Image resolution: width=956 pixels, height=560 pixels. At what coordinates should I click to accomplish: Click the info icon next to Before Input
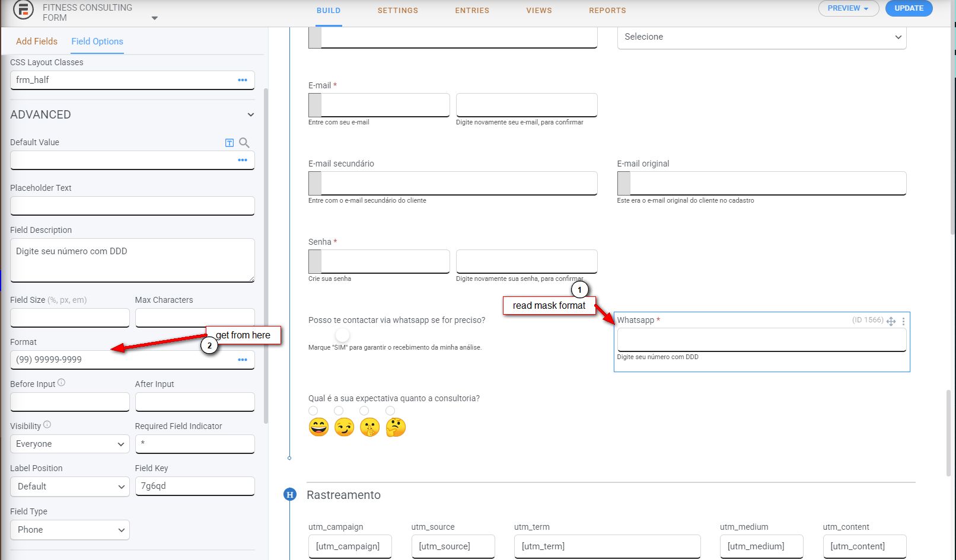coord(61,383)
